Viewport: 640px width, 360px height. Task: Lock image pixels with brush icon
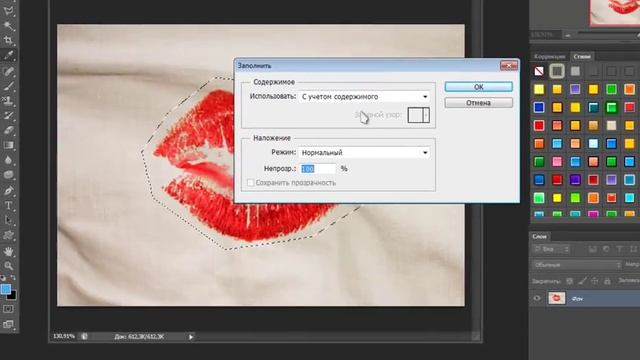(x=582, y=281)
